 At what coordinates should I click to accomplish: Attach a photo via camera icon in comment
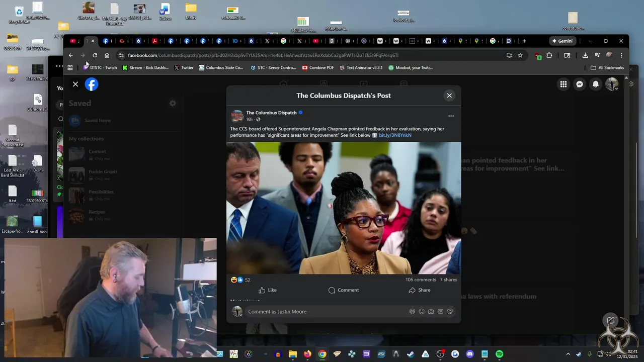pos(431,312)
